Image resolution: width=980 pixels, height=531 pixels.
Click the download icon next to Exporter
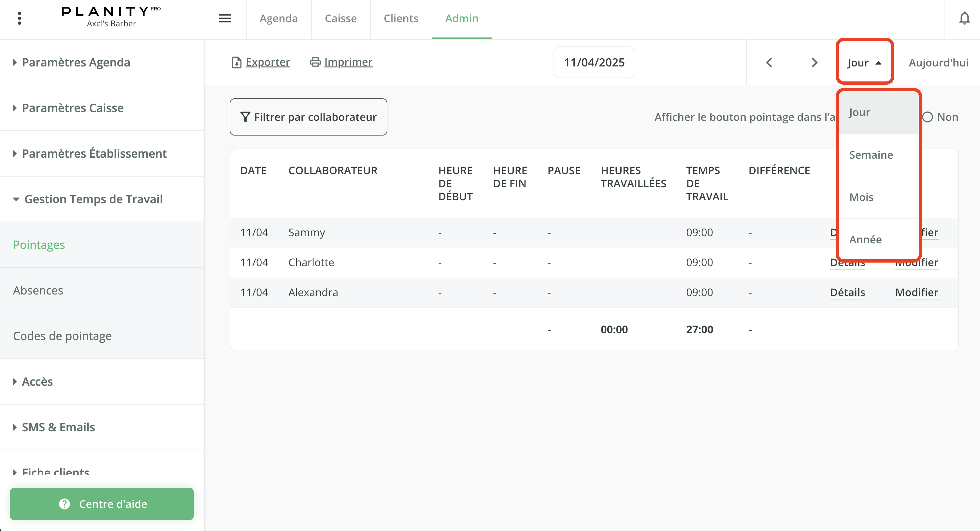(236, 62)
